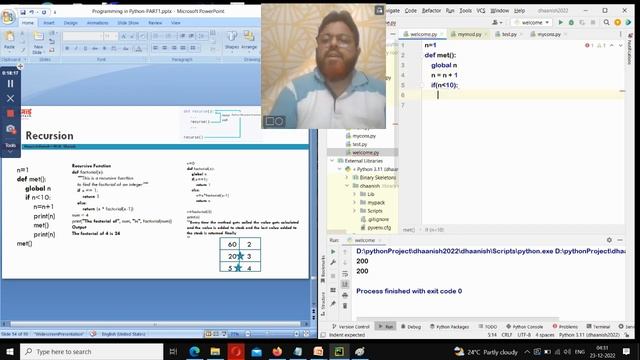Image resolution: width=640 pixels, height=360 pixels.
Task: Open the Code menu in PyCharm
Action: coord(411,11)
